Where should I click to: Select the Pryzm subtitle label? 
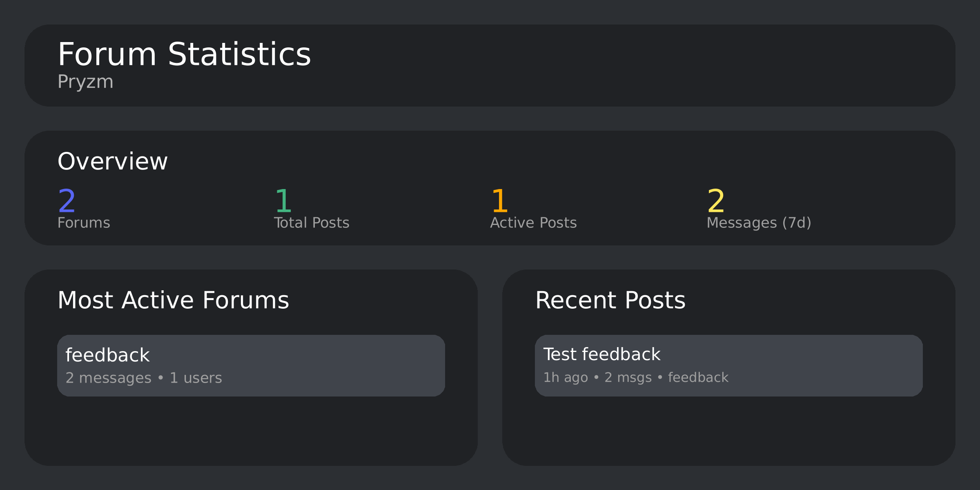(x=85, y=82)
